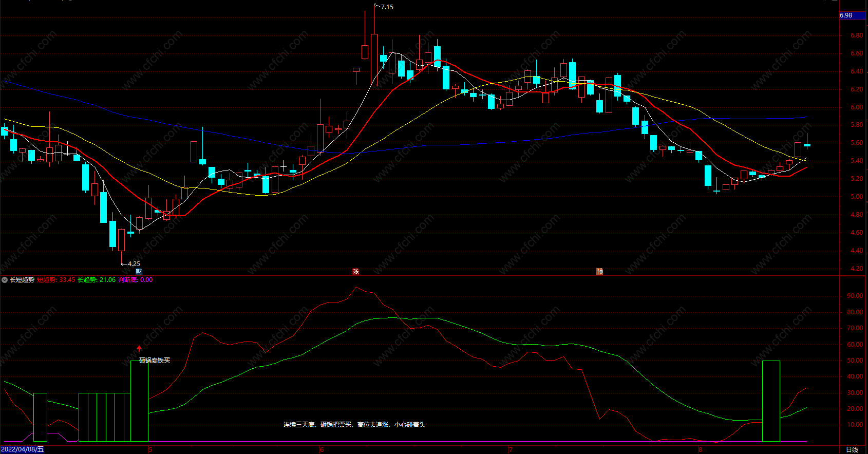Select the 长短趋势 indicator name
The height and width of the screenshot is (454, 868).
[x=22, y=280]
